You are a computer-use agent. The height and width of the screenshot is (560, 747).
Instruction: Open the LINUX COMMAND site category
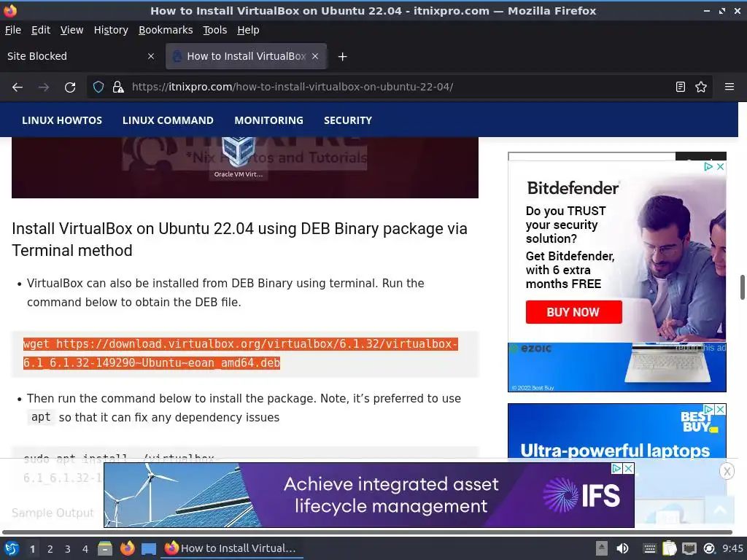[x=169, y=120]
